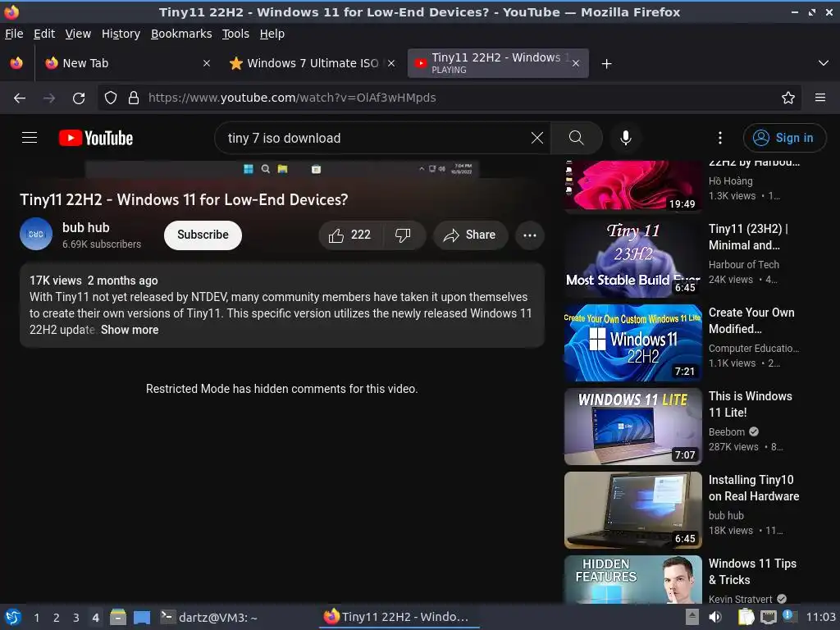Open more actions ellipsis under video

(x=530, y=235)
